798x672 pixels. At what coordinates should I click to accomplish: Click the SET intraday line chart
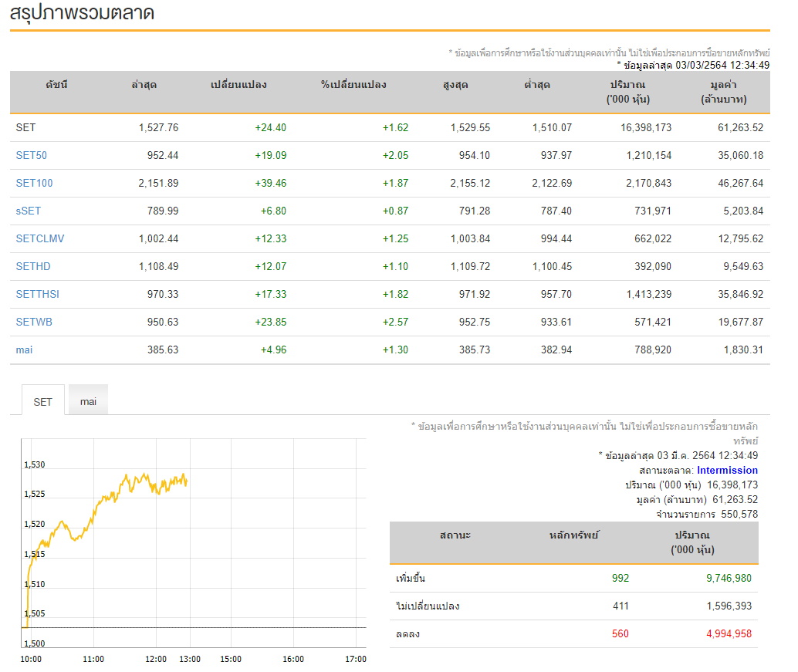pos(194,543)
